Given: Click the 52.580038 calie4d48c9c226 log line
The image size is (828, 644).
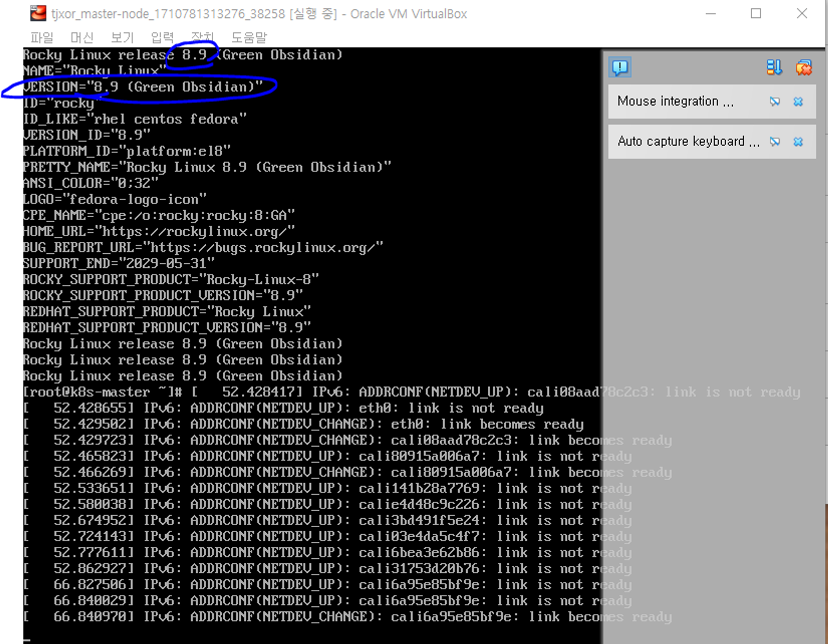Looking at the screenshot, I should [327, 505].
